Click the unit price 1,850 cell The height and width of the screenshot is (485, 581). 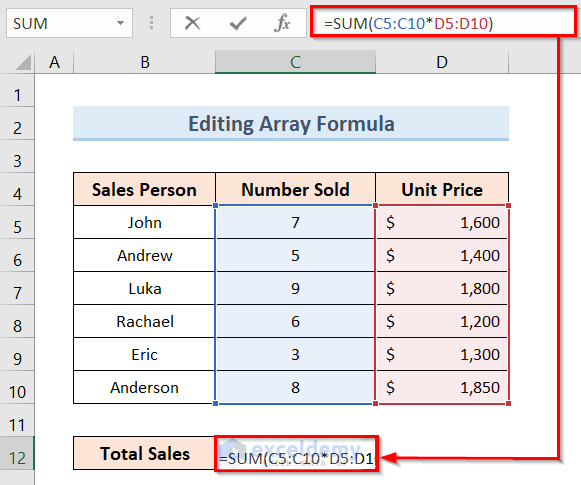click(442, 387)
